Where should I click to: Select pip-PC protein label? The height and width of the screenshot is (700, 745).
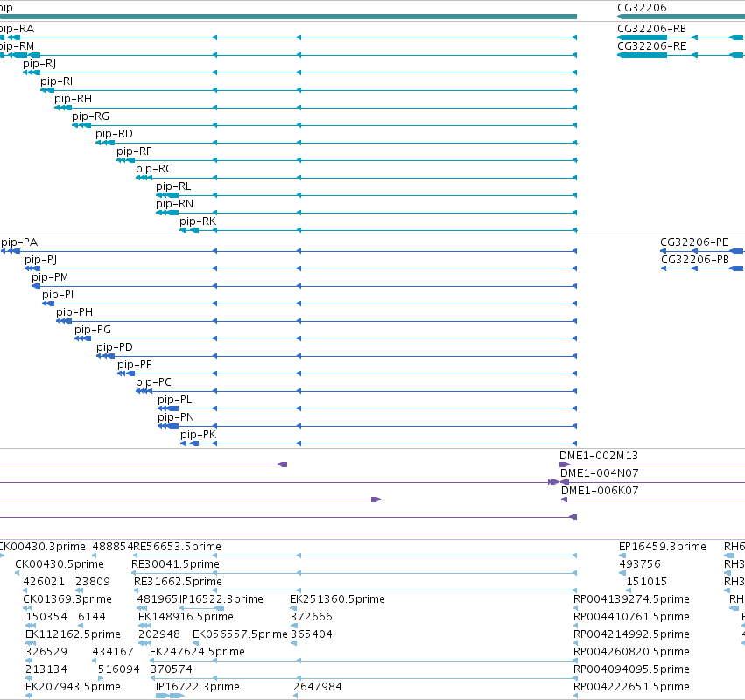coord(153,382)
